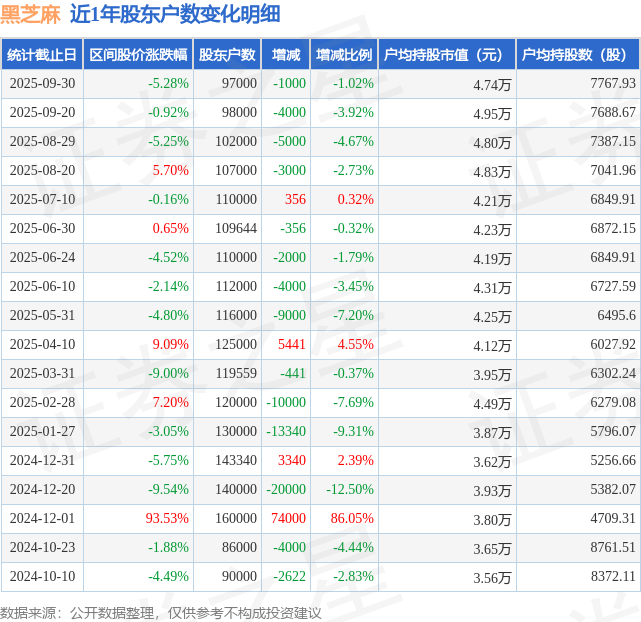The width and height of the screenshot is (641, 622).
Task: Select the -13340 decrease value cell
Action: (285, 432)
